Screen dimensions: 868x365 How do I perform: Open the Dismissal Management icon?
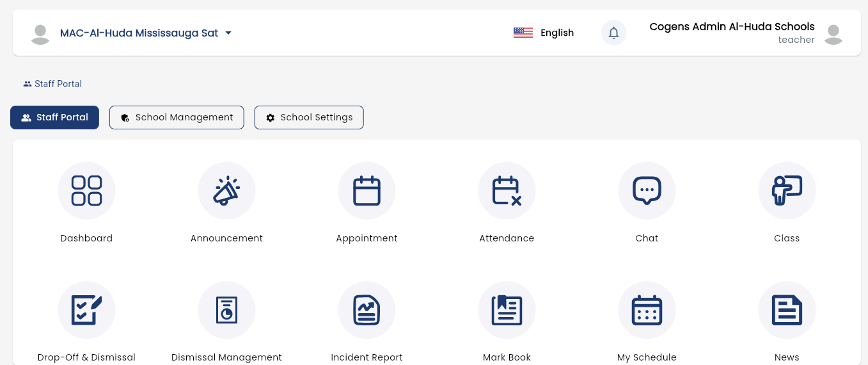coord(226,311)
